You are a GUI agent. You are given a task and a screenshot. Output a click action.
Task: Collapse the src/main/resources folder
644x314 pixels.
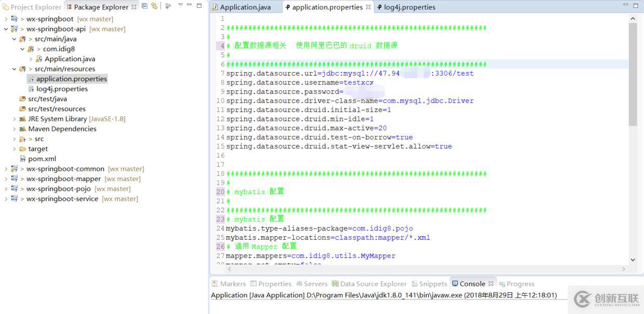point(14,69)
